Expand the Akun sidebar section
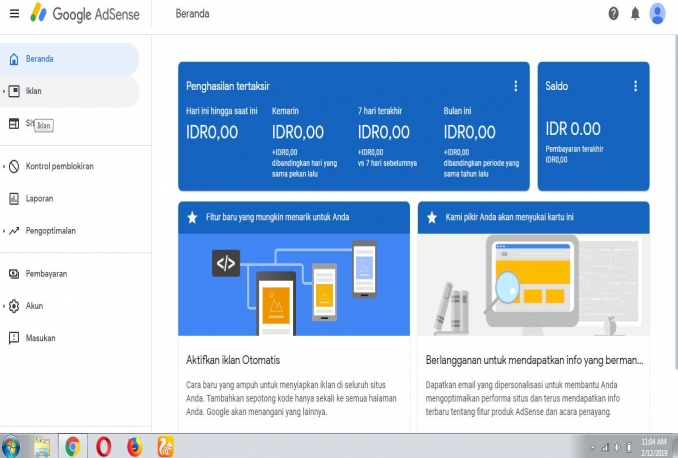Screen dimensions: 678x458 click(x=5, y=306)
